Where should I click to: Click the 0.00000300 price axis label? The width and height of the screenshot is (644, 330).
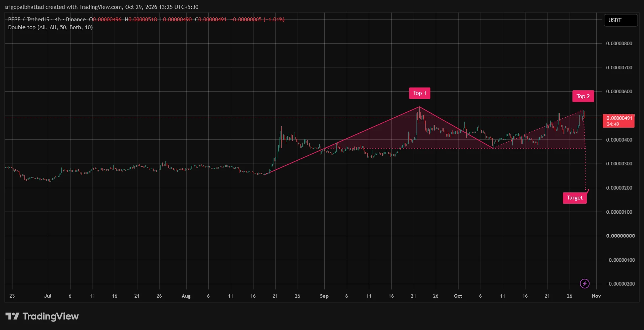coord(619,164)
